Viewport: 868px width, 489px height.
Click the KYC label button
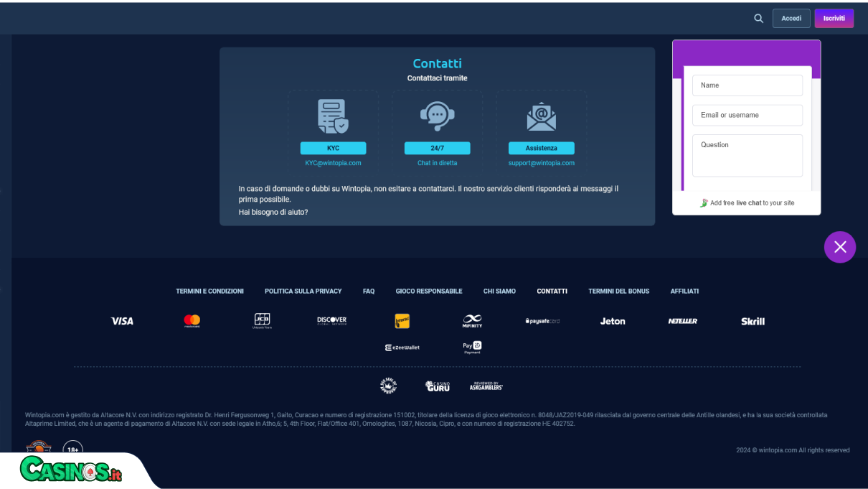tap(333, 148)
